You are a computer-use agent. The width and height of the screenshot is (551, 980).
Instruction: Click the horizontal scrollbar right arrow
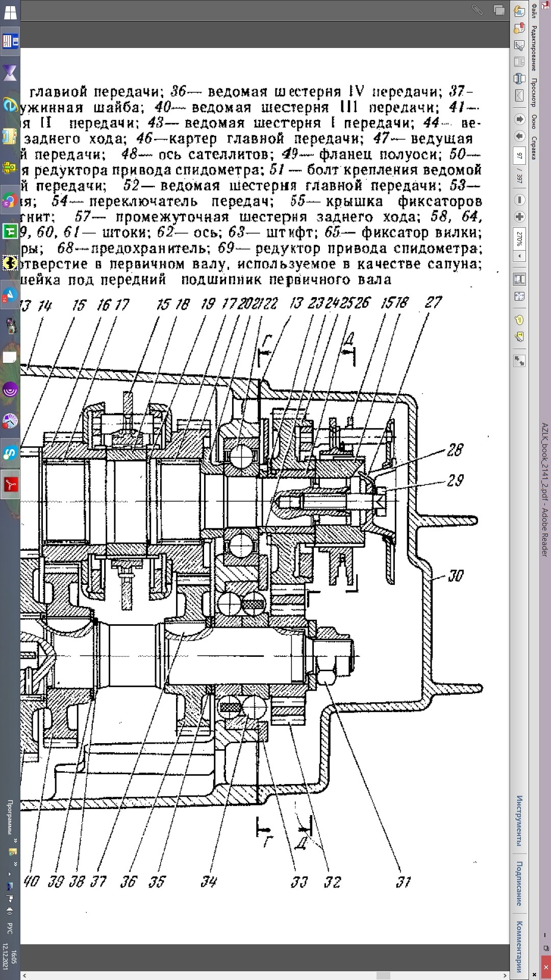click(506, 975)
